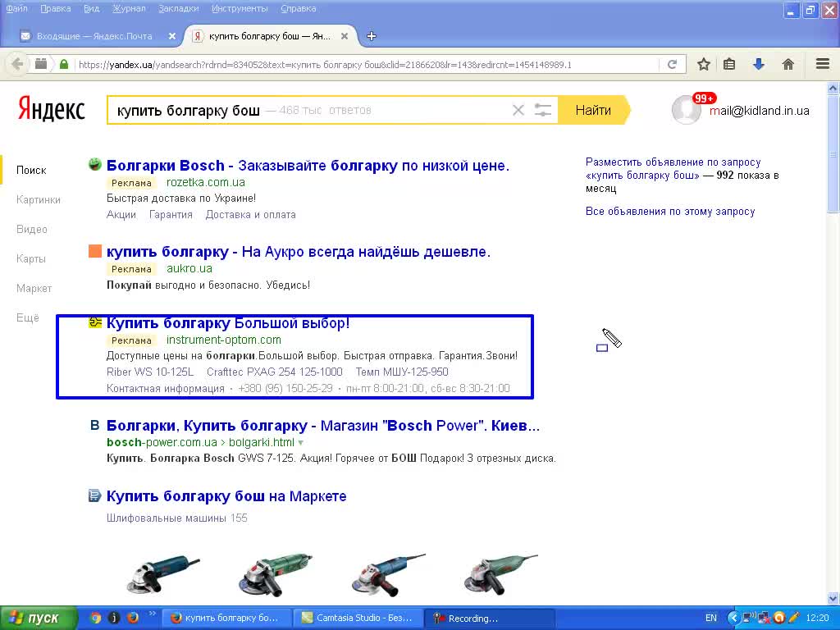Viewport: 840px width, 630px height.
Task: Open the Болгарки Bosch rozetka ad title
Action: tap(308, 166)
